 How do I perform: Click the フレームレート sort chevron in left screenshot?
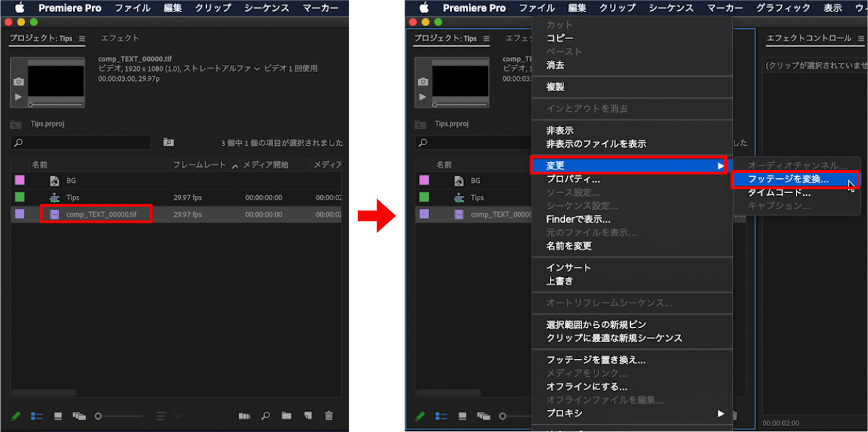click(234, 165)
